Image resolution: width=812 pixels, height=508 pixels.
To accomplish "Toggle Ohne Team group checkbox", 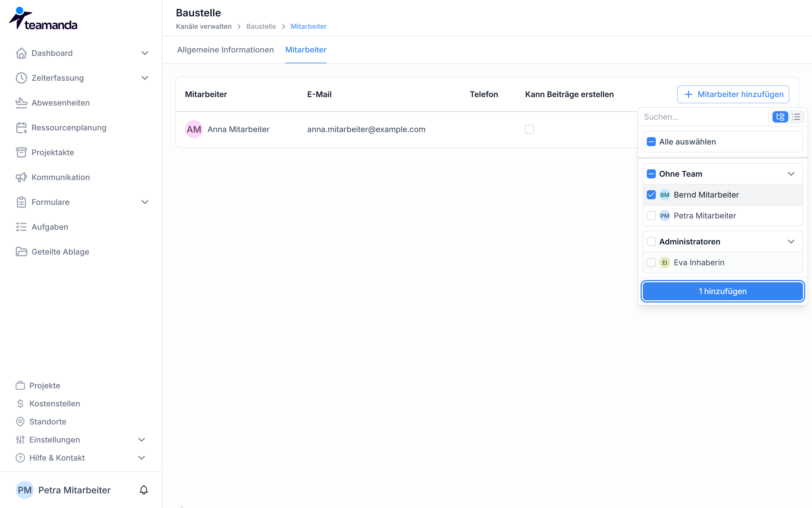I will click(x=651, y=174).
